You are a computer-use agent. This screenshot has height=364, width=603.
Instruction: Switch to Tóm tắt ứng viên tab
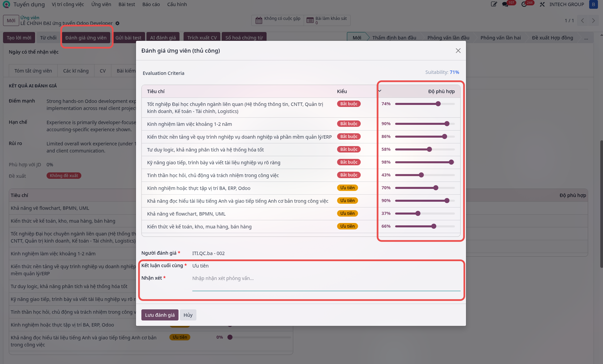(33, 71)
